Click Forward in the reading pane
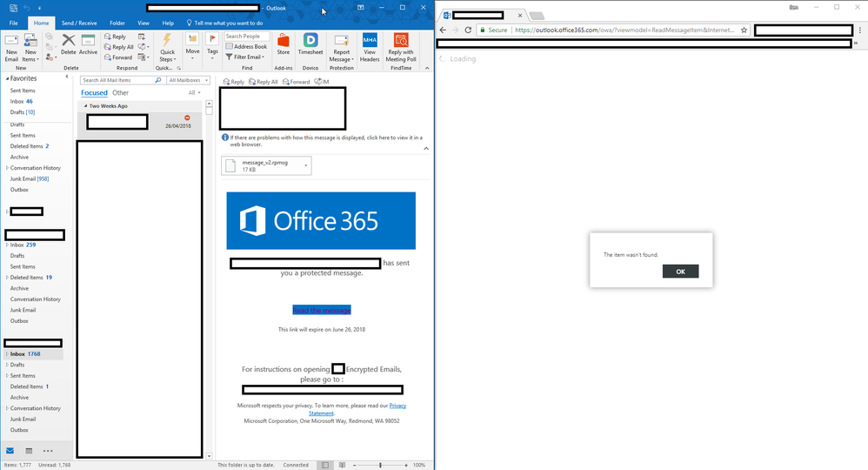This screenshot has height=470, width=868. pos(297,82)
